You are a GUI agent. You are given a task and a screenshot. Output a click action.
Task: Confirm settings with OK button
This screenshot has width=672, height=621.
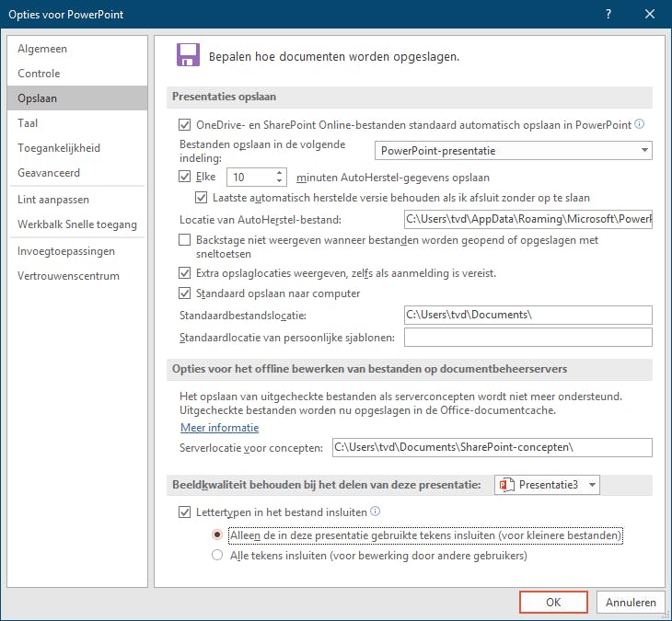553,603
